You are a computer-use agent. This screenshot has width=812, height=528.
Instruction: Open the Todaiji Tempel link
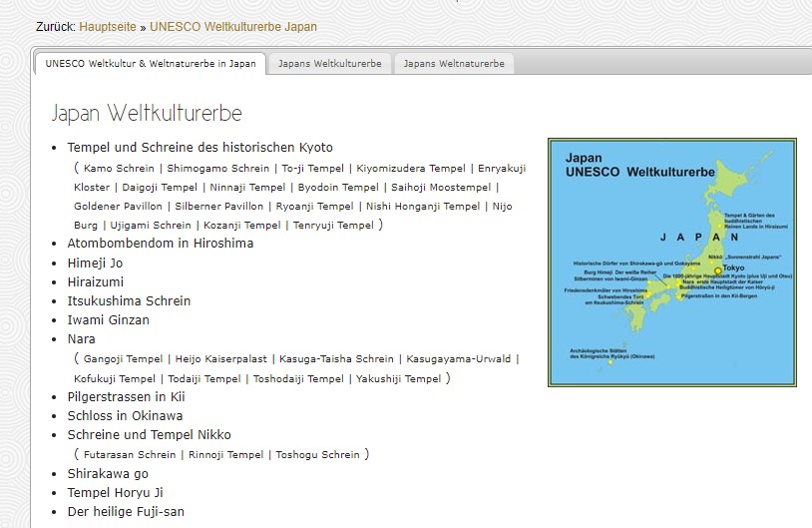204,378
